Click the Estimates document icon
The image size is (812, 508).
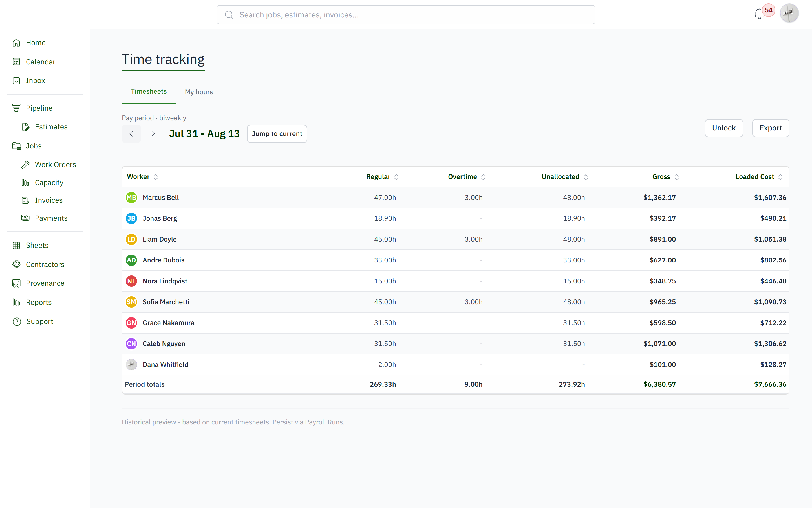pyautogui.click(x=25, y=127)
